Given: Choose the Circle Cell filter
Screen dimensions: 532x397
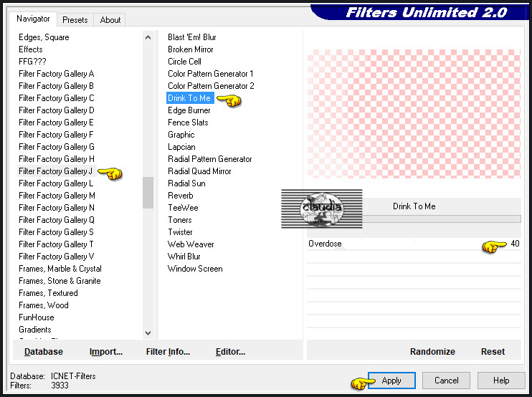Looking at the screenshot, I should tap(184, 62).
